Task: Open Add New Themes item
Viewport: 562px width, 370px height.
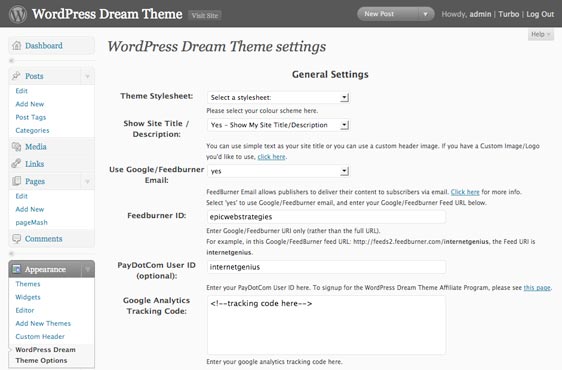Action: coord(43,323)
